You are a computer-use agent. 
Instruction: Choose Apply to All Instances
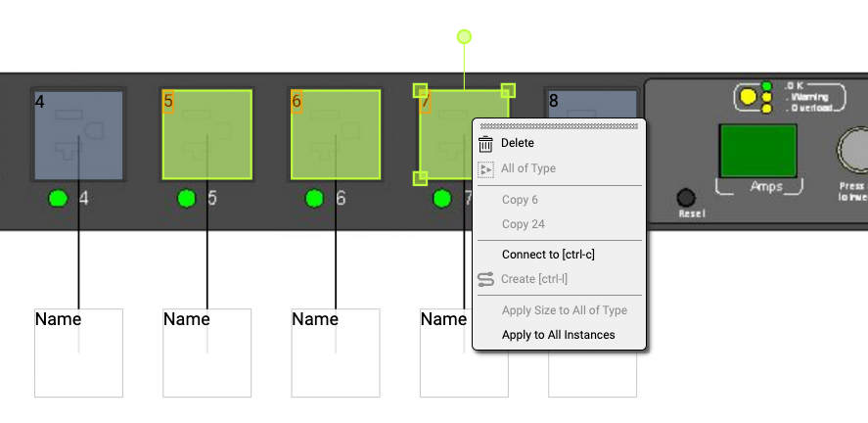(x=558, y=335)
